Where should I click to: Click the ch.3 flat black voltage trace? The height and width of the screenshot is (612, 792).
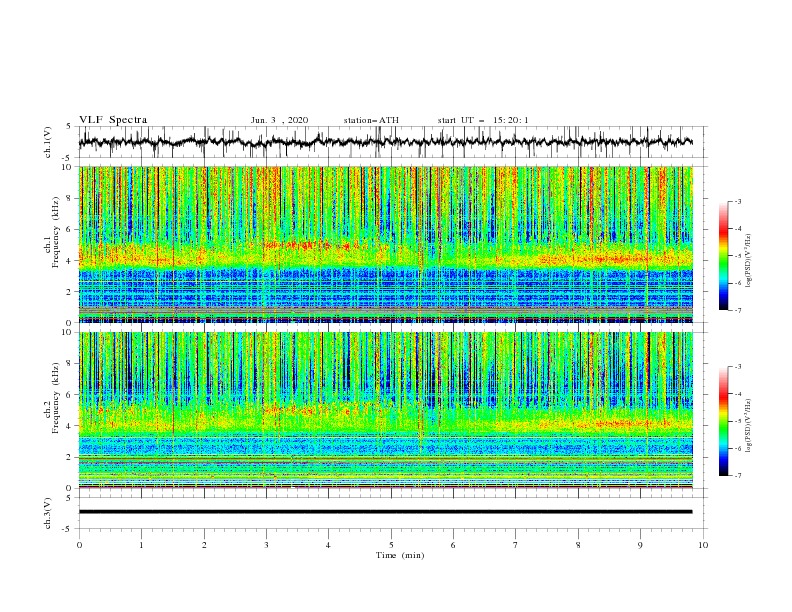pos(385,512)
